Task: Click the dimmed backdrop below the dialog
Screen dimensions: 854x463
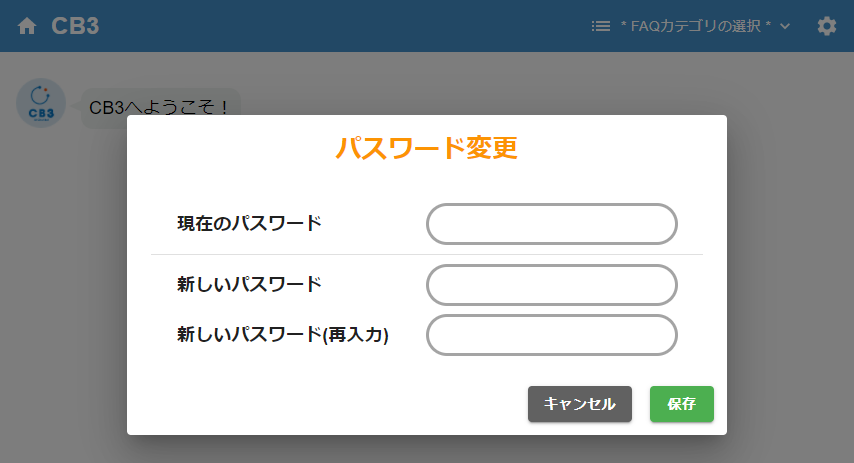Action: click(427, 450)
